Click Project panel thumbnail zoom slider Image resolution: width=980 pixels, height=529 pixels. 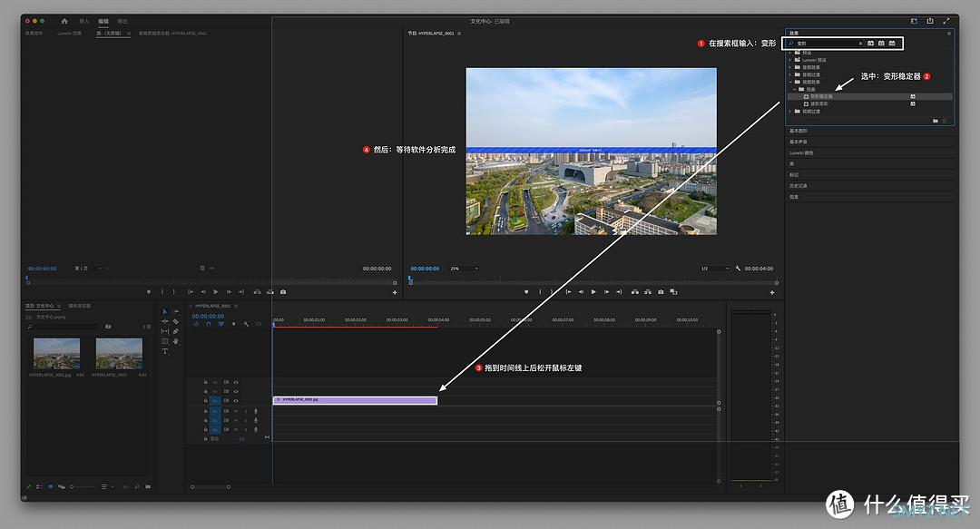pos(83,486)
